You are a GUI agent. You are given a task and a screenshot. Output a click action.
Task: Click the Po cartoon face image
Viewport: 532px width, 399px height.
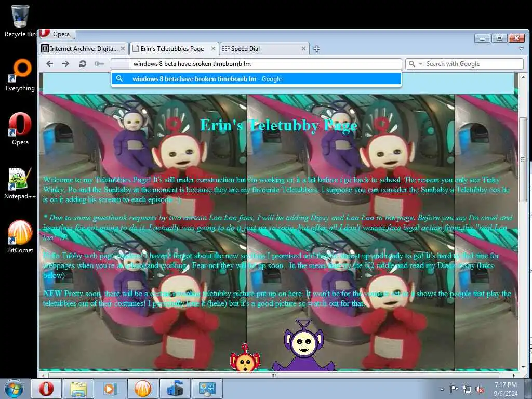point(245,357)
